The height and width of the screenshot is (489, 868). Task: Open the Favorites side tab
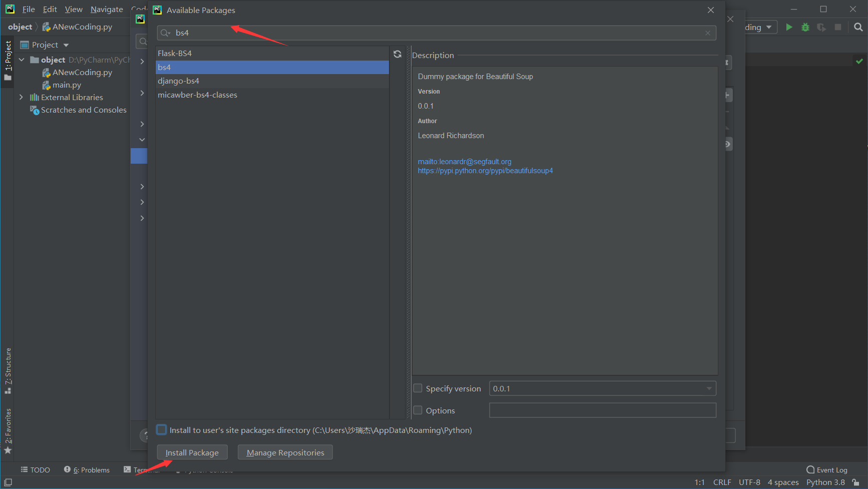tap(8, 431)
